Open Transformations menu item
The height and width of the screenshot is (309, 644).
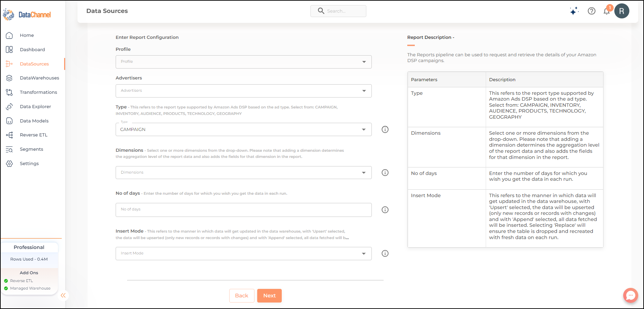pyautogui.click(x=39, y=92)
